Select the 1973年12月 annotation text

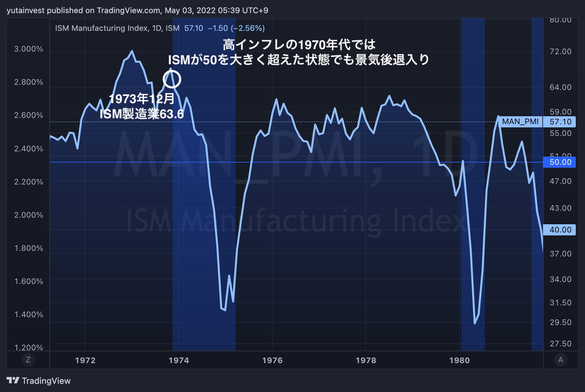[141, 98]
